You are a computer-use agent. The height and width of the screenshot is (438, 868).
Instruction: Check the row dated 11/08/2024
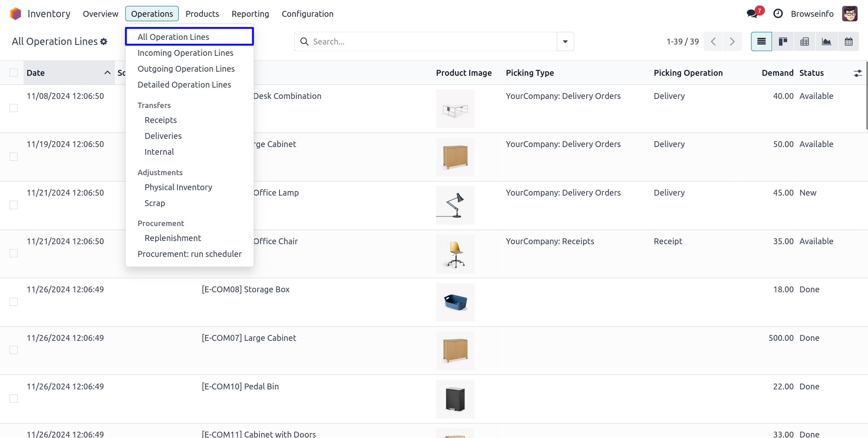coord(14,108)
